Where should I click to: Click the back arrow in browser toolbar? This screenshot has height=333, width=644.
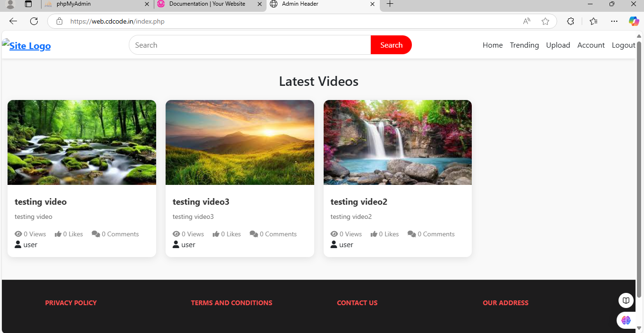pyautogui.click(x=13, y=21)
